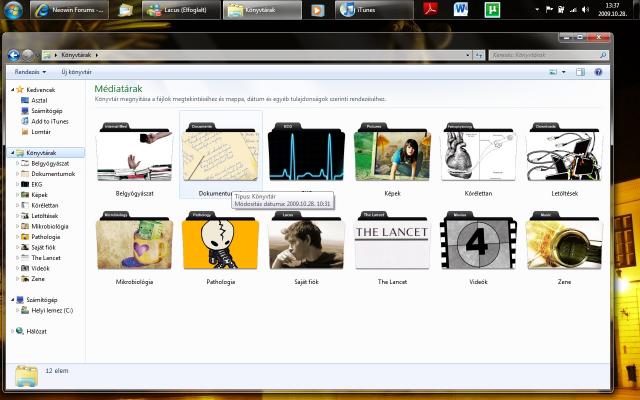Image resolution: width=640 pixels, height=400 pixels.
Task: Show hidden tray icons arrow
Action: (x=537, y=10)
